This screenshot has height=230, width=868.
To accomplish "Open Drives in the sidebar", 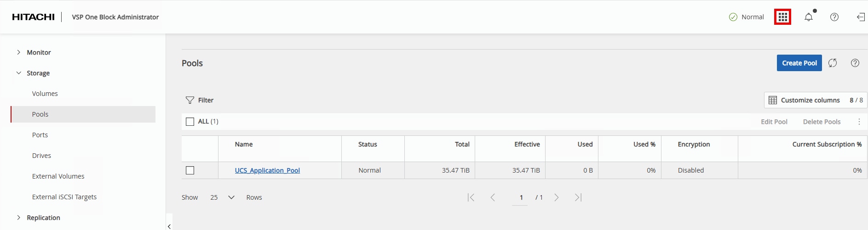I will (41, 156).
